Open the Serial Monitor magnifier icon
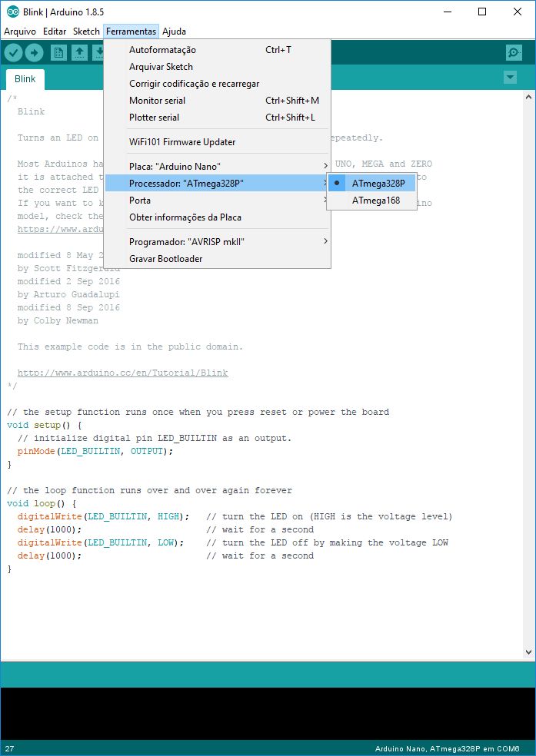This screenshot has width=536, height=756. tap(514, 52)
